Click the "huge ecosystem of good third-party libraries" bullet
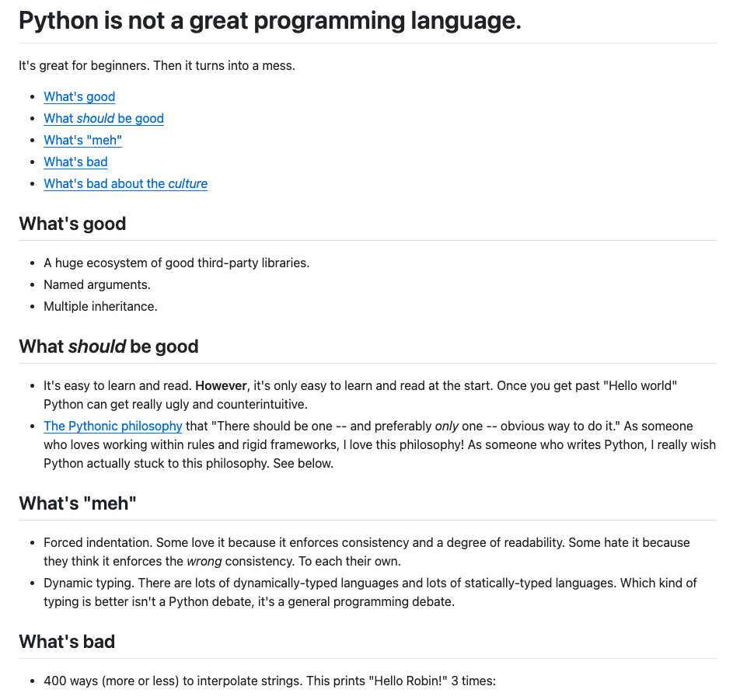 coord(176,263)
